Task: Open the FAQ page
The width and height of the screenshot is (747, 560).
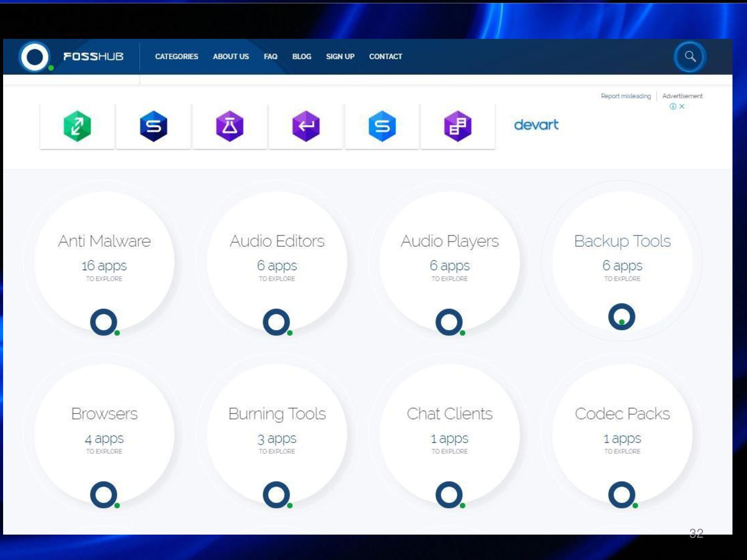Action: point(271,57)
